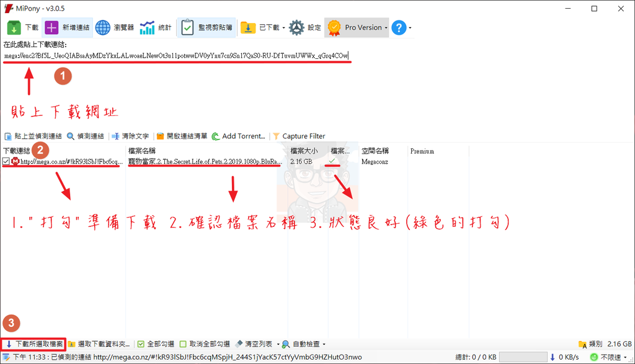635x364 pixels.
Task: Click 貼上並偵測連結 paste and detect
Action: point(33,136)
